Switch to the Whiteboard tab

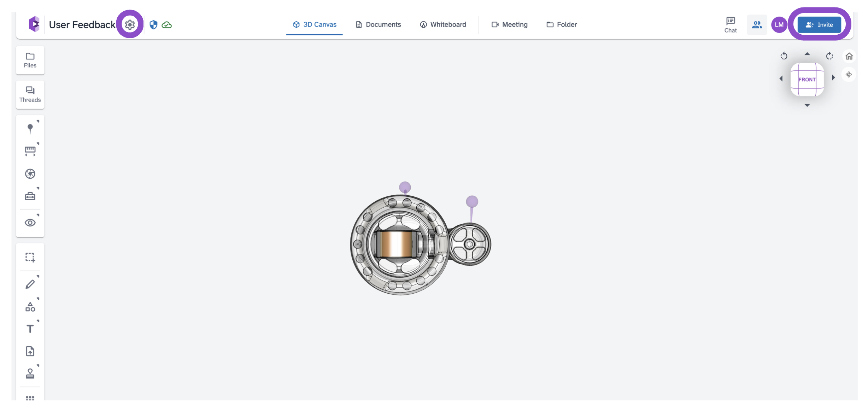[x=443, y=24]
